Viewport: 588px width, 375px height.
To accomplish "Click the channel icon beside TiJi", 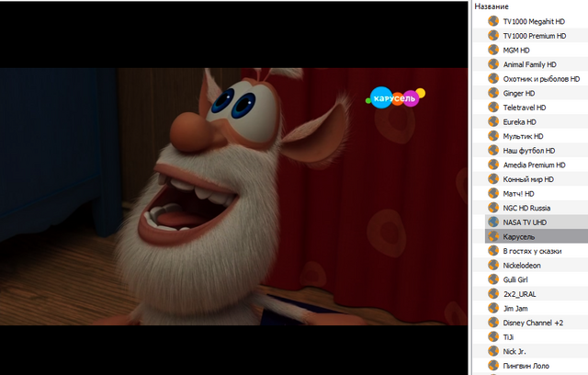I will click(493, 336).
